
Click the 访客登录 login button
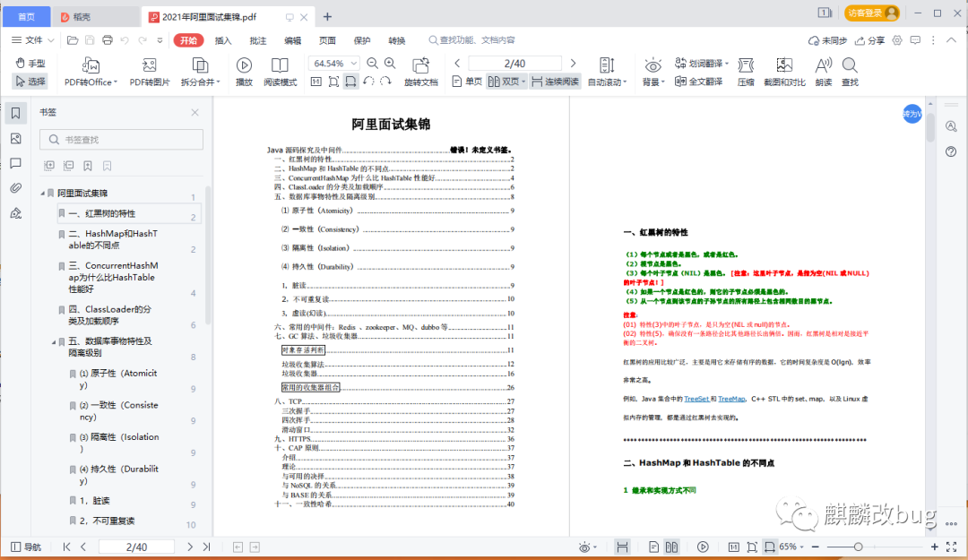pos(872,13)
